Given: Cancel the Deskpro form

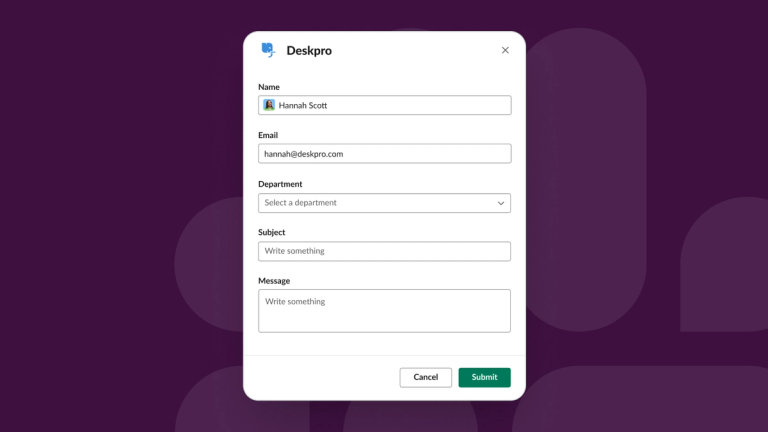Looking at the screenshot, I should tap(426, 377).
